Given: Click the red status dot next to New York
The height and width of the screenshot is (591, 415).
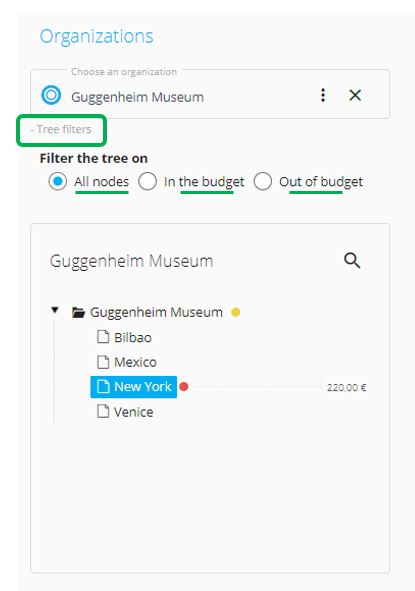Looking at the screenshot, I should pos(184,387).
